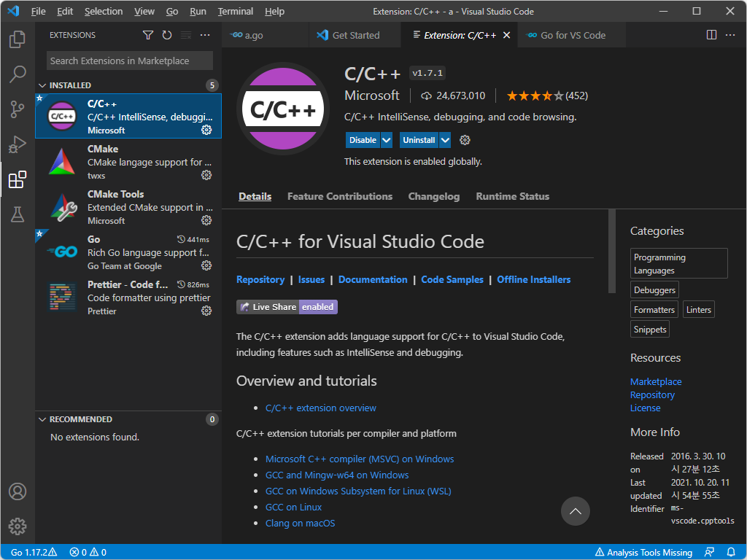Image resolution: width=747 pixels, height=560 pixels.
Task: Open feedback icon in status bar
Action: click(x=709, y=553)
